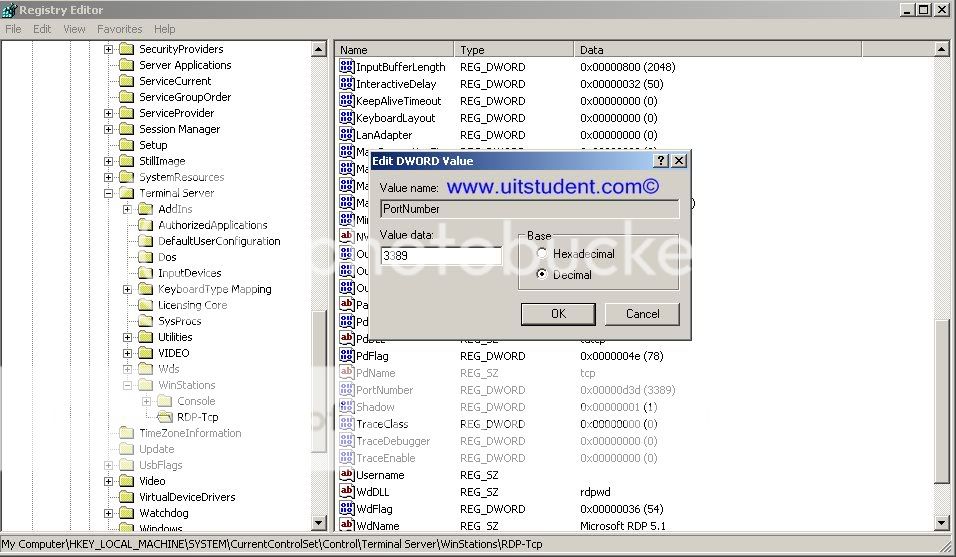
Task: Select the WdDLL string value icon
Action: click(347, 492)
